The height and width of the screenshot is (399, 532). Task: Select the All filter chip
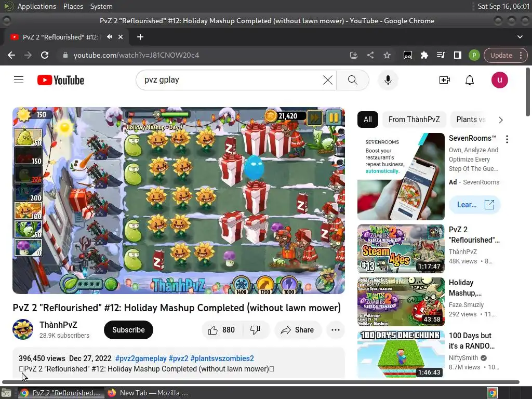click(367, 119)
